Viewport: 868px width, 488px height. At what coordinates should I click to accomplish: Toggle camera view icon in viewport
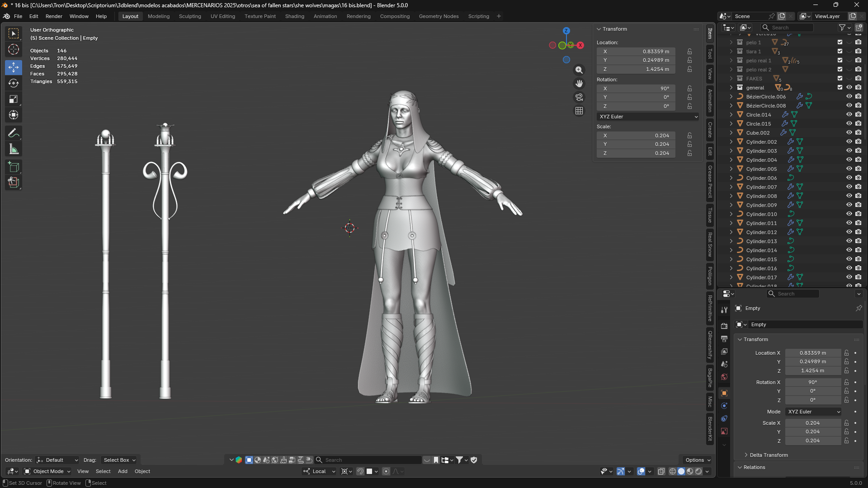[579, 97]
